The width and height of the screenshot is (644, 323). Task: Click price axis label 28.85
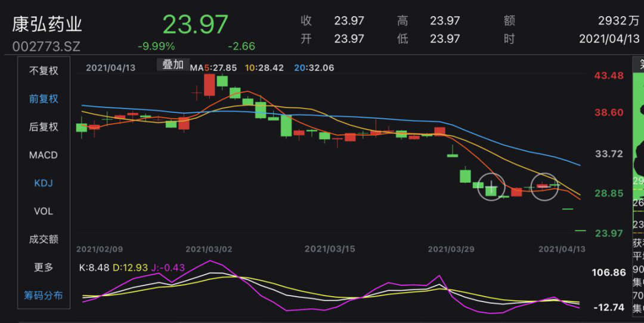[x=609, y=193]
